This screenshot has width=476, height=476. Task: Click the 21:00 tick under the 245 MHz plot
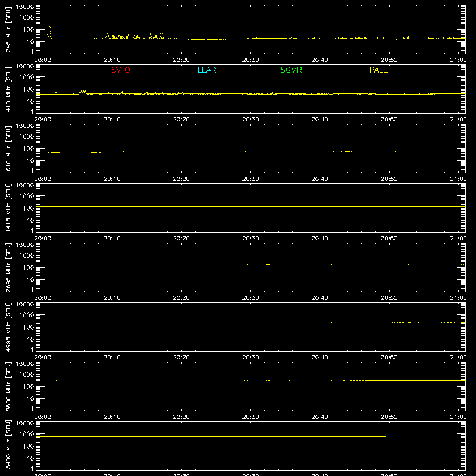coord(458,60)
